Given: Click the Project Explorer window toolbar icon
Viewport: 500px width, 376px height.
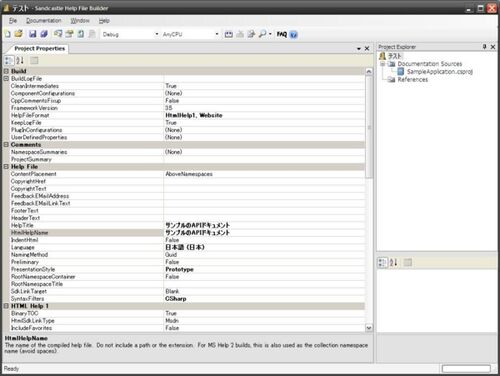Looking at the screenshot, I should pyautogui.click(x=58, y=34).
